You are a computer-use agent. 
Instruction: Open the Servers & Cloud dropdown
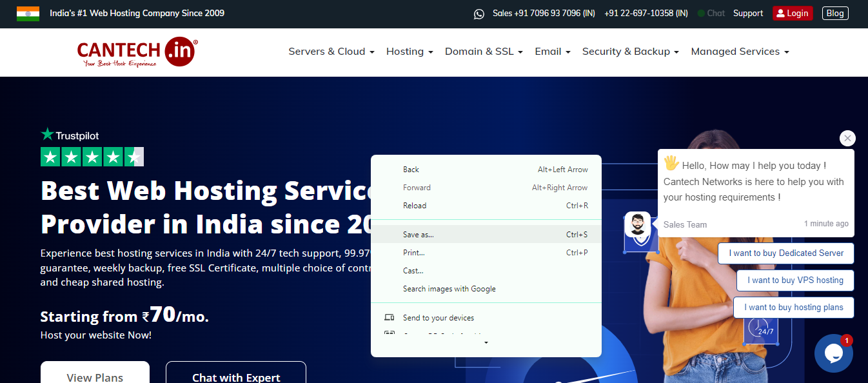331,52
